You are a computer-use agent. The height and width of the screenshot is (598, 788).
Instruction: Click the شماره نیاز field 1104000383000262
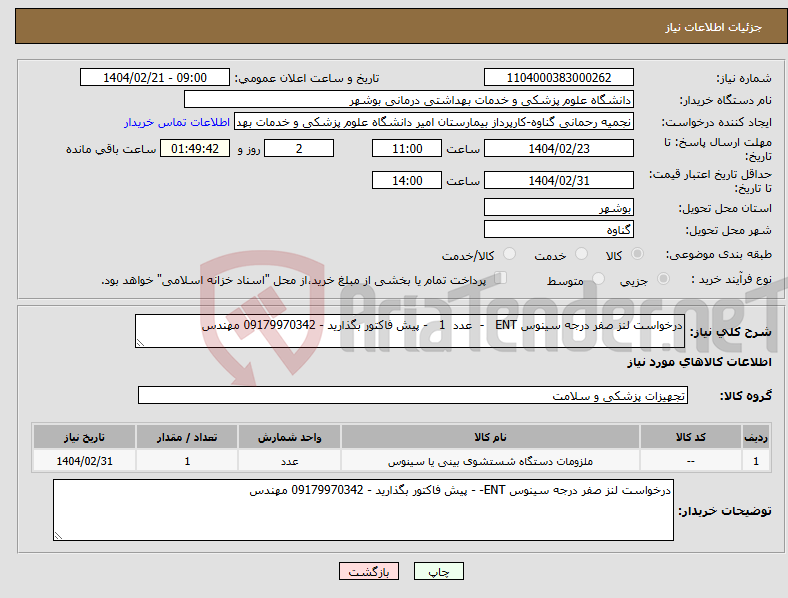[558, 77]
